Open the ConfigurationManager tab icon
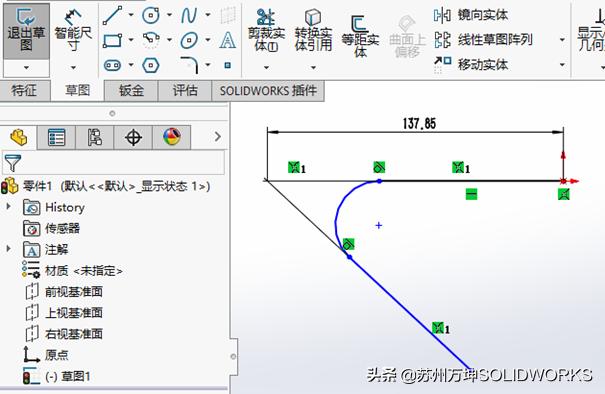The width and height of the screenshot is (605, 394). coord(95,137)
